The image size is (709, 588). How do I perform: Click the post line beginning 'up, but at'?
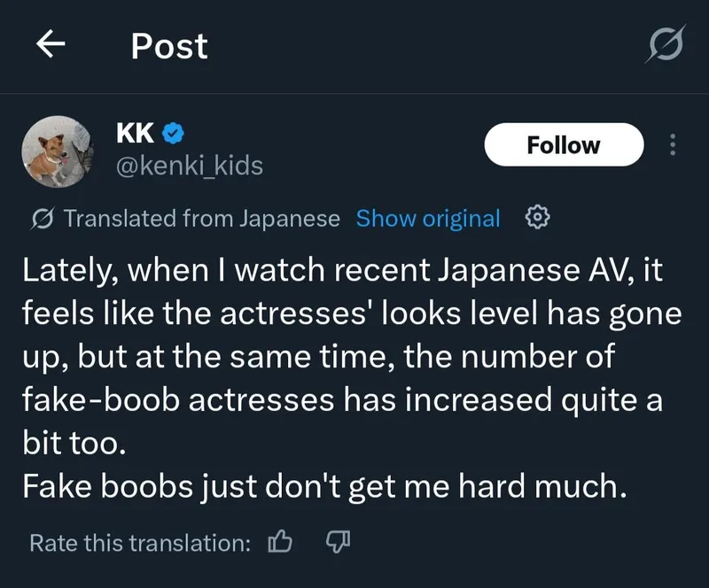tap(318, 357)
